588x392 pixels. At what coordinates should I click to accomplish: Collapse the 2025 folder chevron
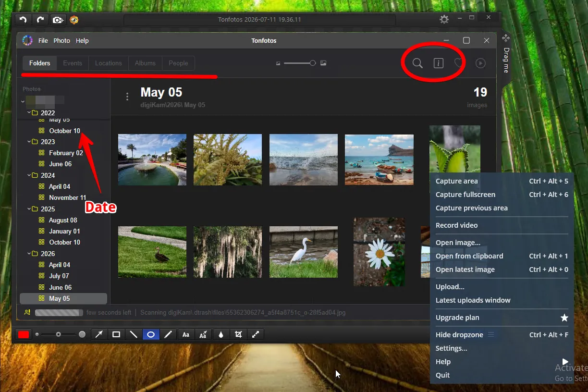(29, 209)
